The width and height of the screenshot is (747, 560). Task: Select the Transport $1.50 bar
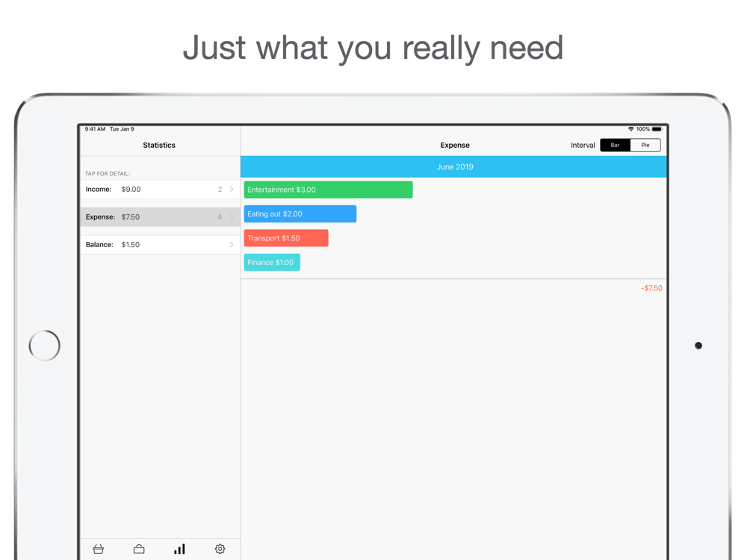coord(286,238)
